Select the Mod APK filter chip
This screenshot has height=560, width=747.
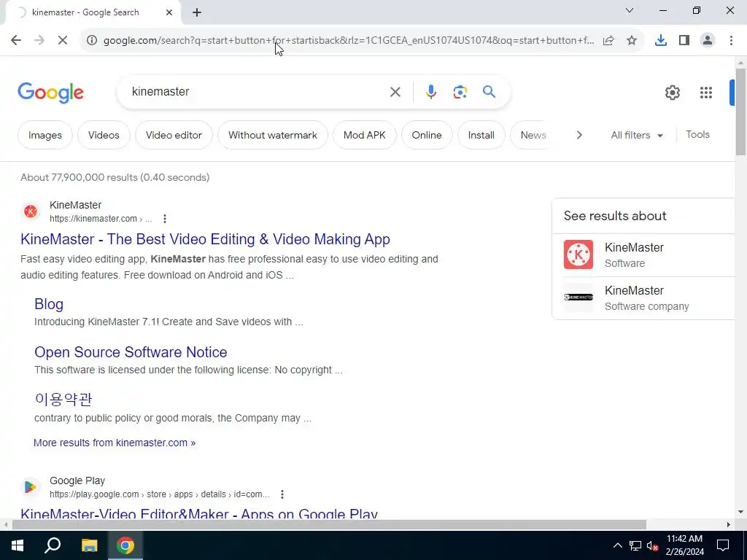click(365, 135)
